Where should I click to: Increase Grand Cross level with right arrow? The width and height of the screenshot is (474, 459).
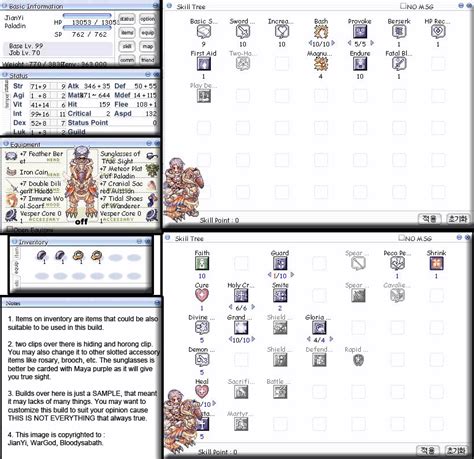pos(253,339)
